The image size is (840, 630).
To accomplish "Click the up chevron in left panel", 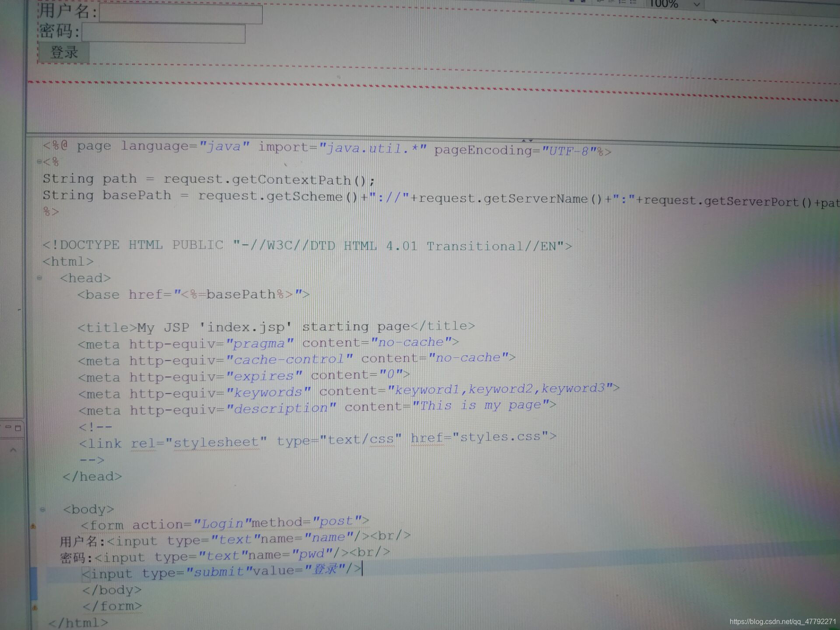I will (13, 450).
